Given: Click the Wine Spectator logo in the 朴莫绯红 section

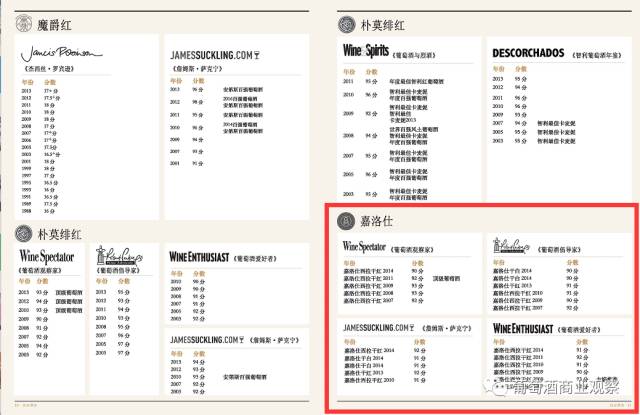Looking at the screenshot, I should (47, 257).
